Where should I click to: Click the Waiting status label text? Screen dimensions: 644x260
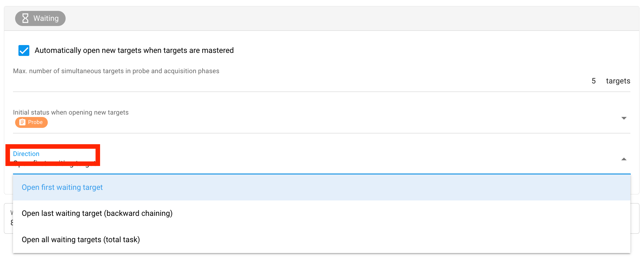[x=46, y=18]
